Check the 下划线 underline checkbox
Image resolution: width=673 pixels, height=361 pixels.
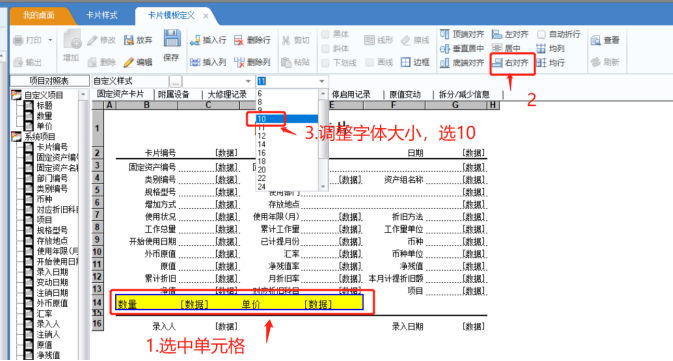click(325, 63)
